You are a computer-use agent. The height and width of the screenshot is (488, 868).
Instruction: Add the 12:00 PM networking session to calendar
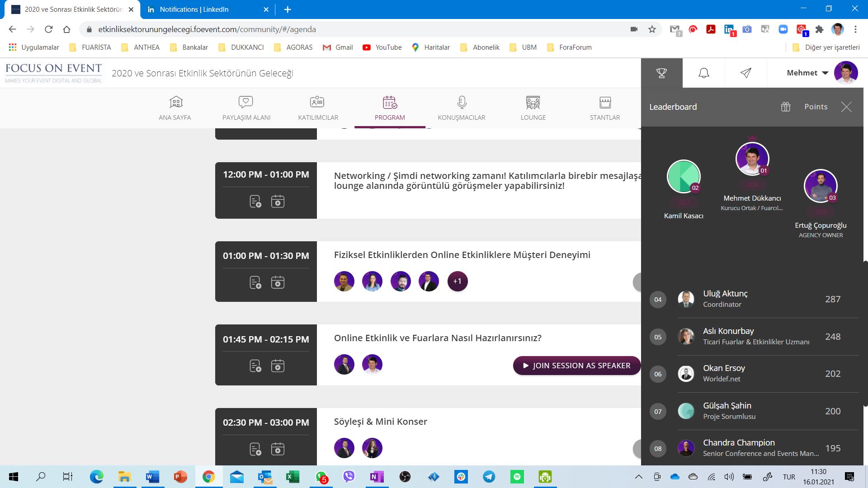click(278, 201)
